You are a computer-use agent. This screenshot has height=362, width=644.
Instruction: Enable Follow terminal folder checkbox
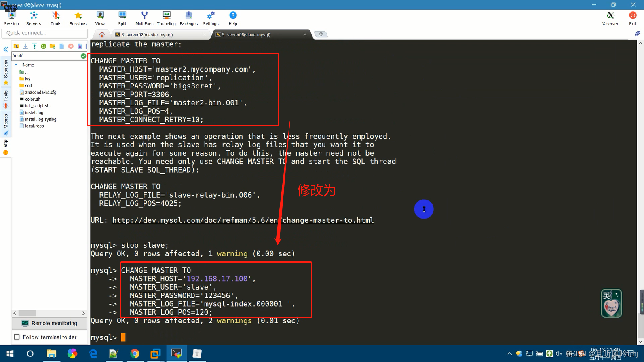[x=17, y=337]
